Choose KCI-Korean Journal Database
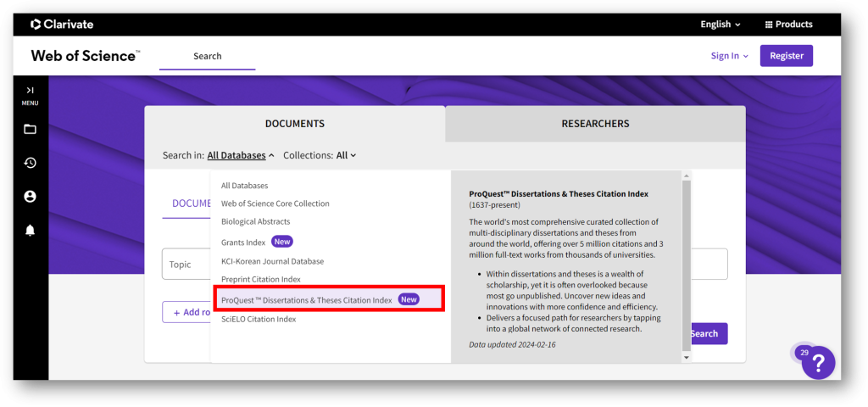 pos(272,261)
